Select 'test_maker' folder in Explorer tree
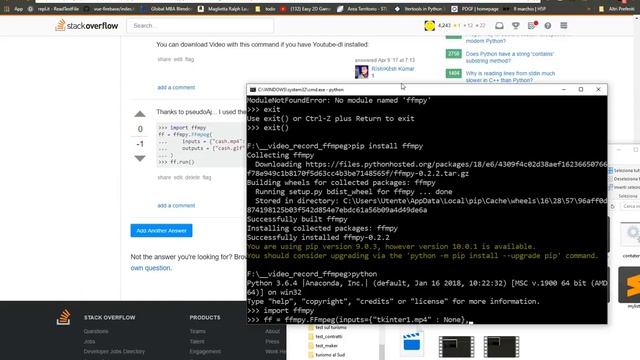 (323, 346)
